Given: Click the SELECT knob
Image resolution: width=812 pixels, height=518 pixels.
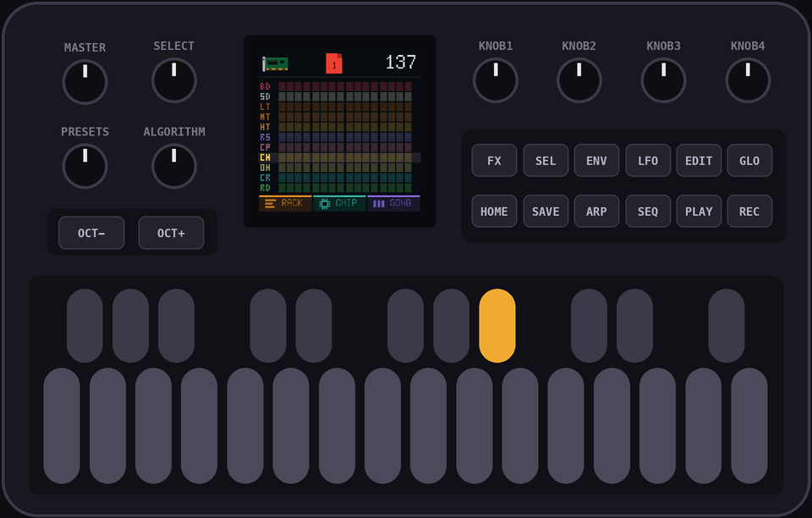Looking at the screenshot, I should pos(174,80).
